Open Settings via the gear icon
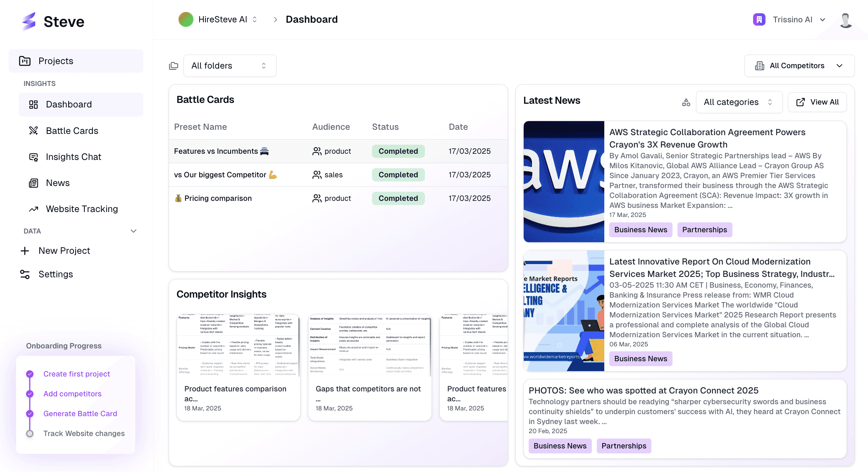Screen dimensions: 868x472 pos(25,274)
